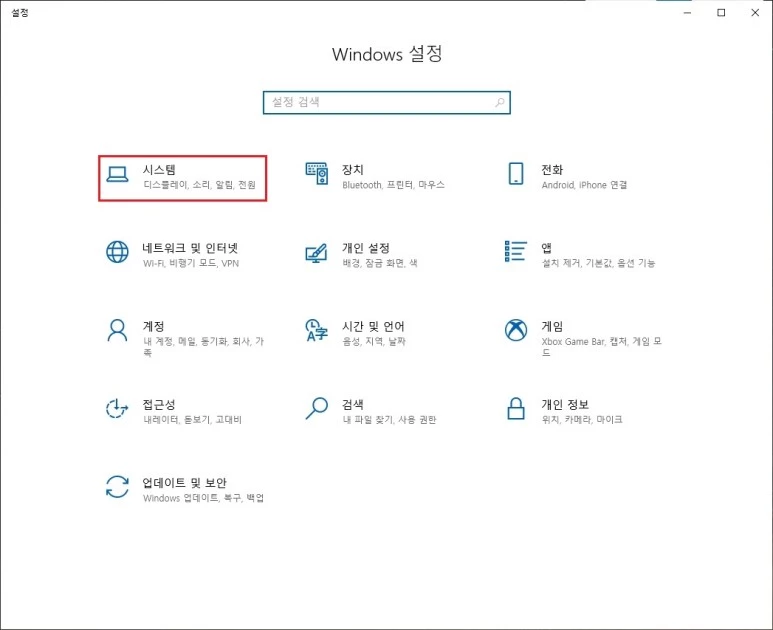Click the Windows 설정 page heading

click(387, 54)
